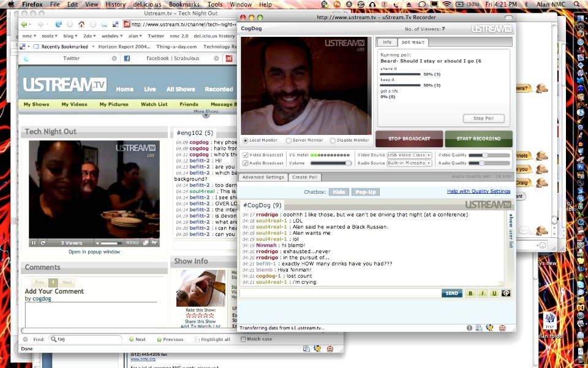The height and width of the screenshot is (368, 588).
Task: Expand the alan bookmarks folder
Action: (135, 36)
